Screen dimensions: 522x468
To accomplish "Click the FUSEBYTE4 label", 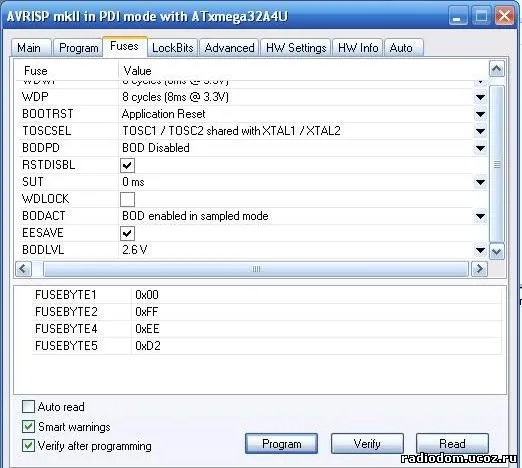I will (66, 329).
